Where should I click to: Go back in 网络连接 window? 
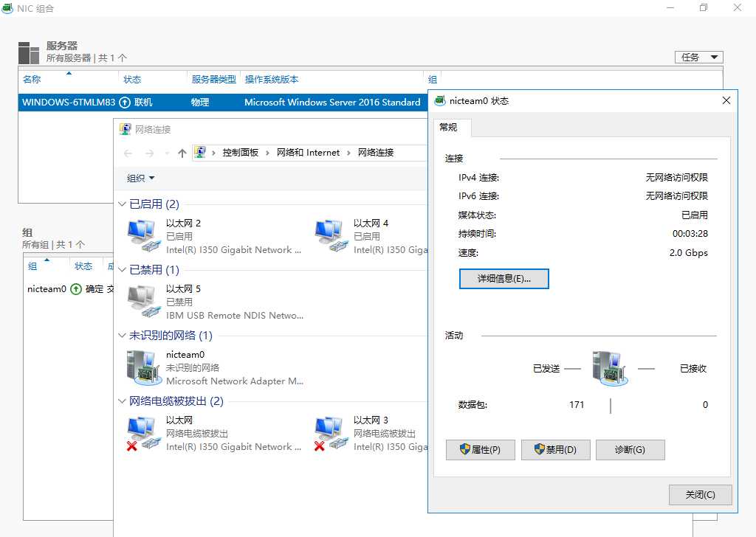click(128, 153)
